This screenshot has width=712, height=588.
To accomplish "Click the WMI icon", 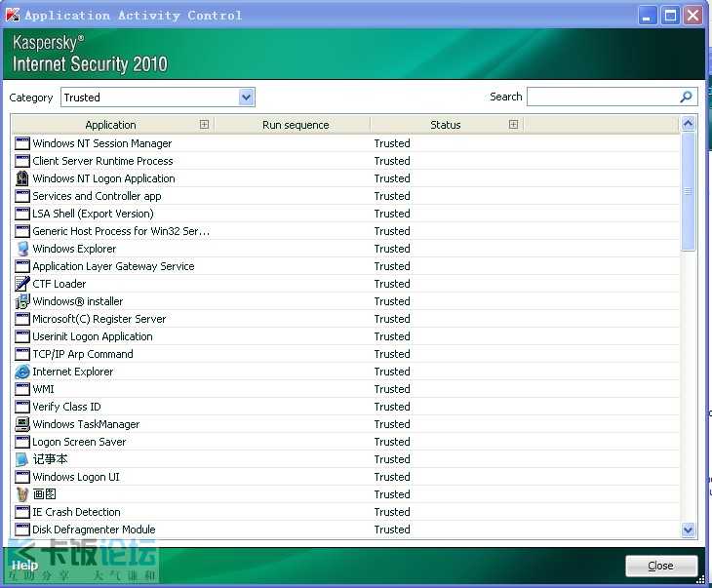I will click(22, 390).
